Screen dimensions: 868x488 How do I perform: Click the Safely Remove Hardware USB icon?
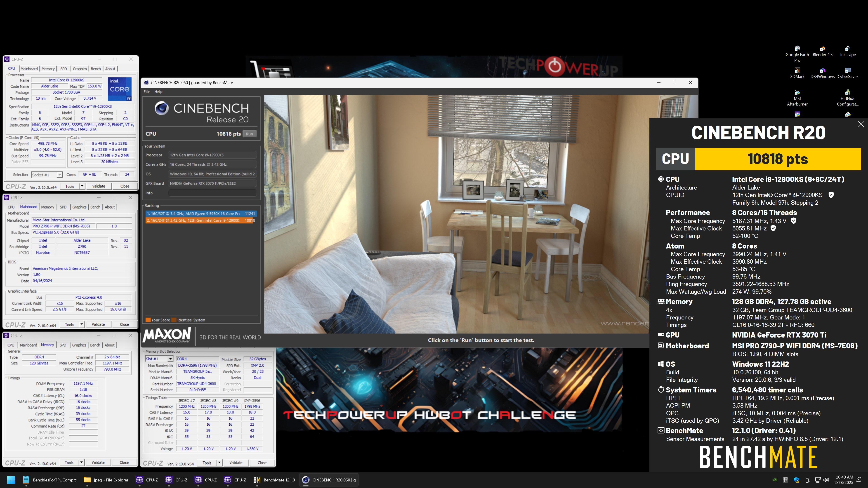pos(807,480)
